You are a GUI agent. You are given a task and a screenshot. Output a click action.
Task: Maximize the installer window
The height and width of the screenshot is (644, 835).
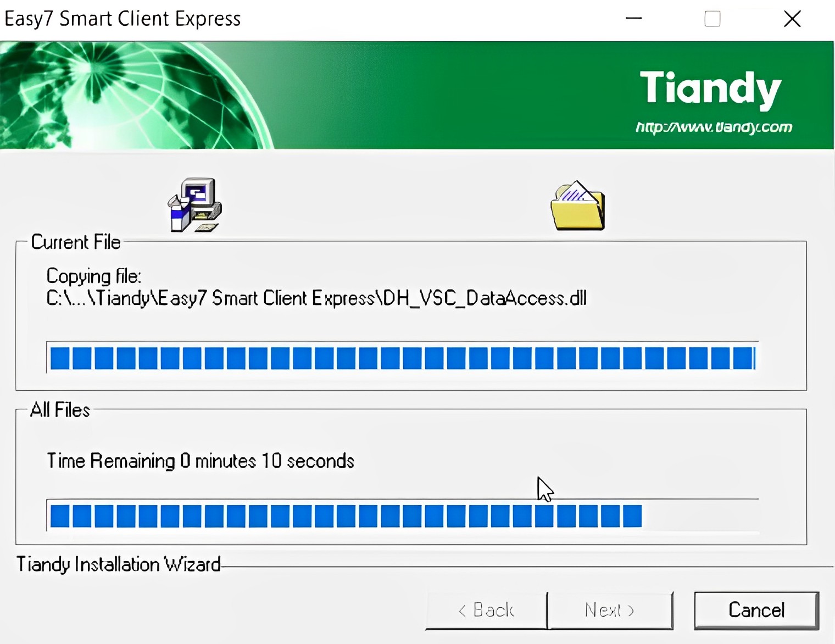[x=712, y=19]
